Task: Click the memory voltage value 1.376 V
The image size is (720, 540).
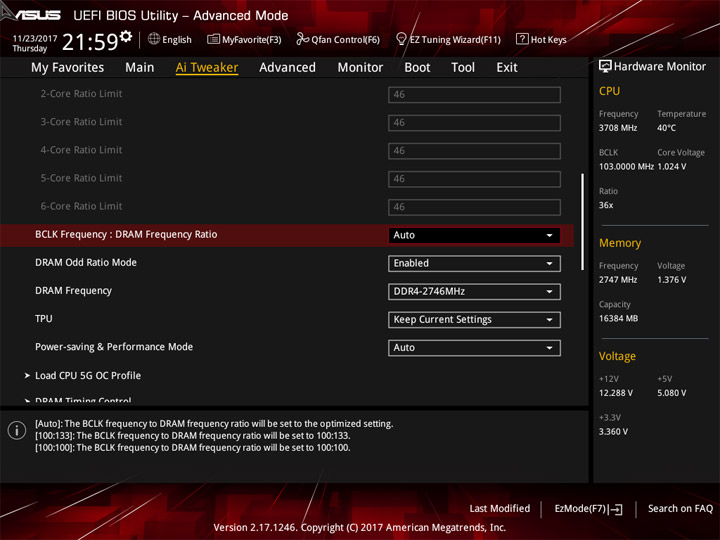Action: pos(671,280)
